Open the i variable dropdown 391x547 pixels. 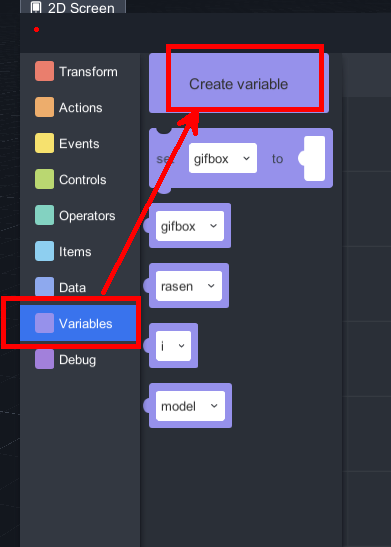coord(173,346)
